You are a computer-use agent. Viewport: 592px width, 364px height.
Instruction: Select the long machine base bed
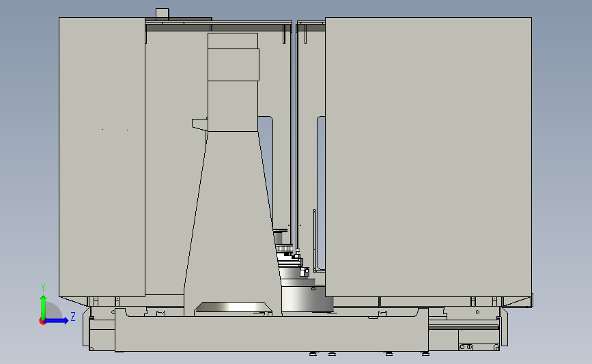click(272, 333)
